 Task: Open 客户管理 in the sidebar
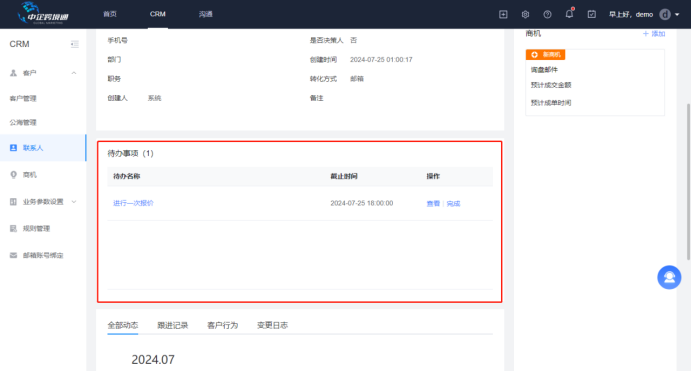click(x=23, y=98)
